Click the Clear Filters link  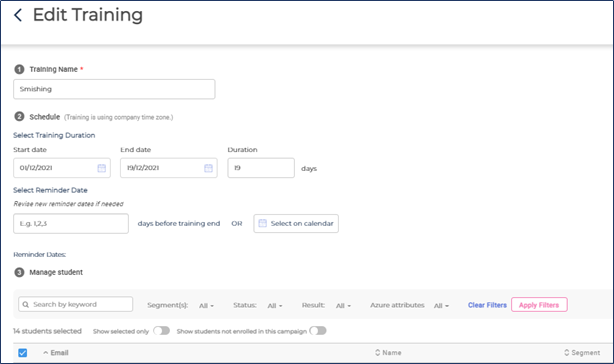487,305
